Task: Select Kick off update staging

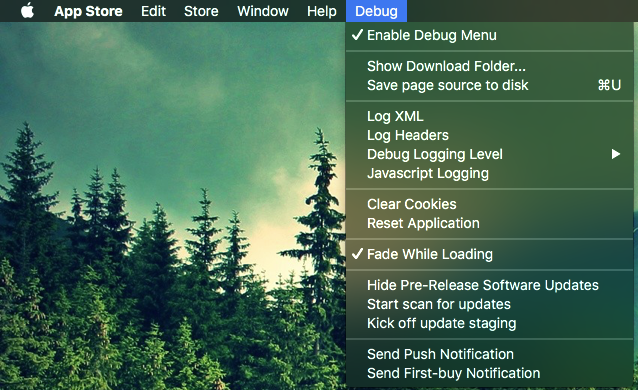Action: click(x=489, y=323)
